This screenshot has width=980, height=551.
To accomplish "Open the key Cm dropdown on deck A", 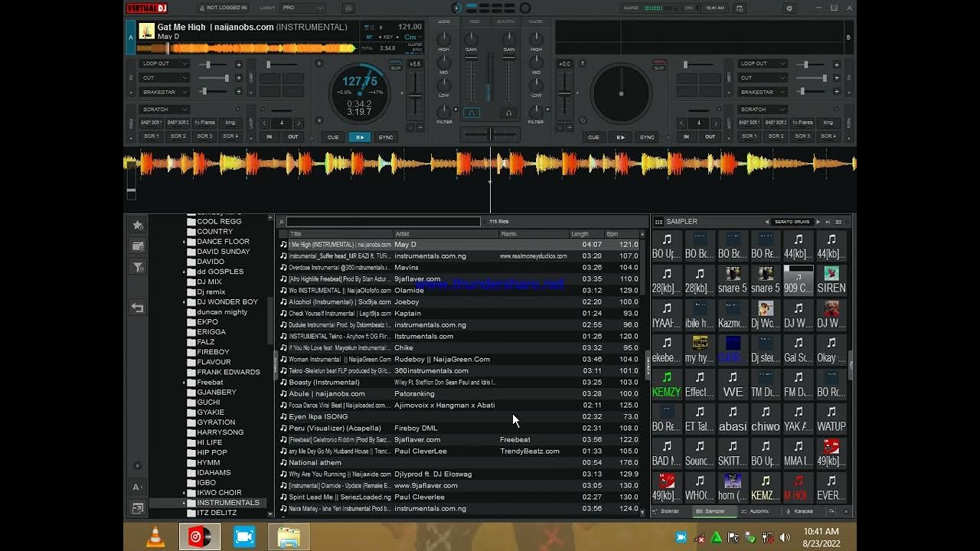I will point(413,37).
